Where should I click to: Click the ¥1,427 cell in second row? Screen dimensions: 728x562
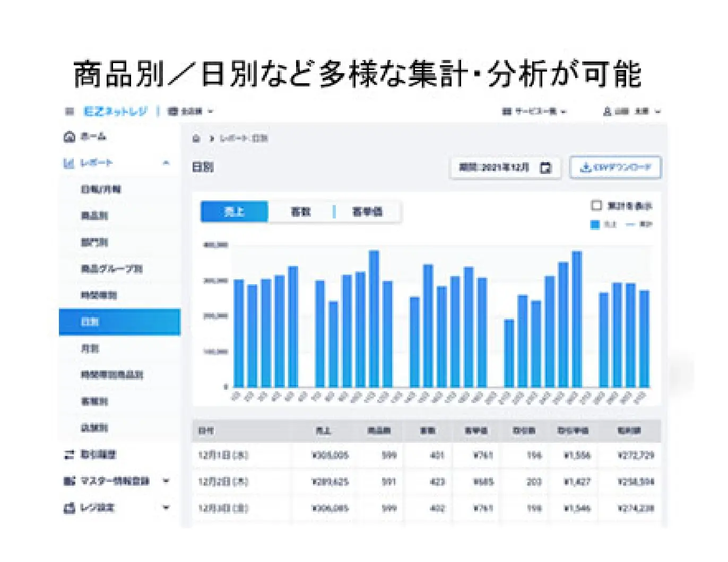tap(577, 482)
